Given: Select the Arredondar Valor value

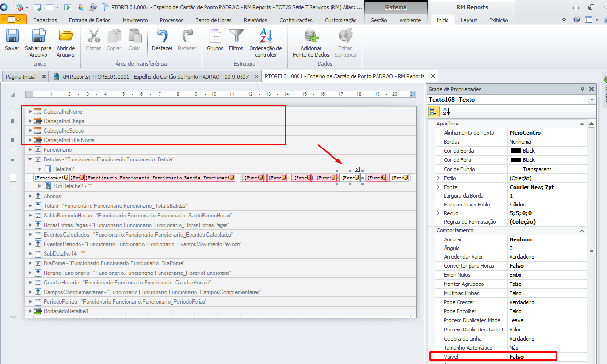Looking at the screenshot, I should (x=548, y=257).
